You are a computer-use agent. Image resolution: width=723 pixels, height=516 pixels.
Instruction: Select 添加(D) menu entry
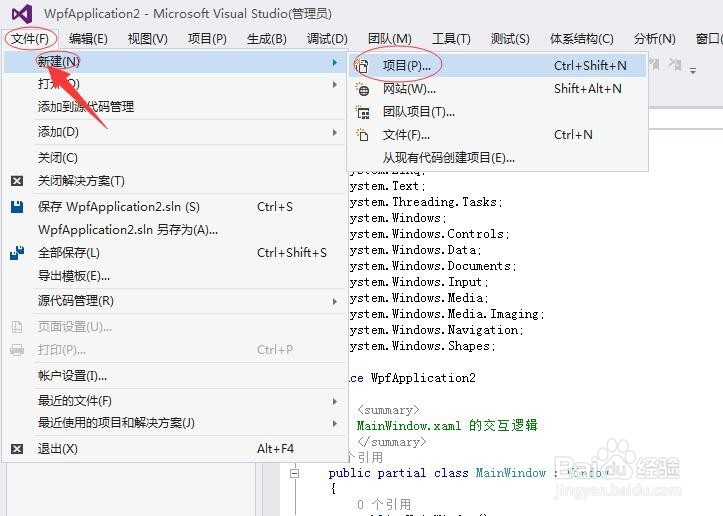(174, 132)
